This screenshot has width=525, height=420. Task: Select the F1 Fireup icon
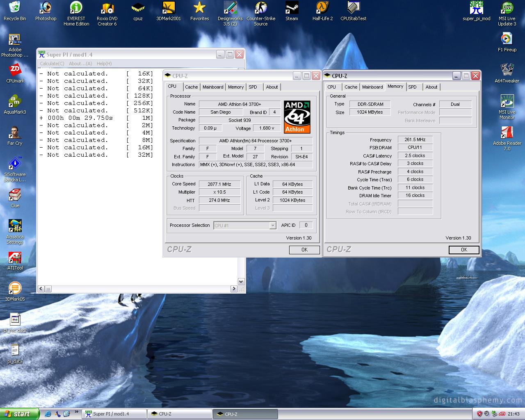(x=507, y=42)
